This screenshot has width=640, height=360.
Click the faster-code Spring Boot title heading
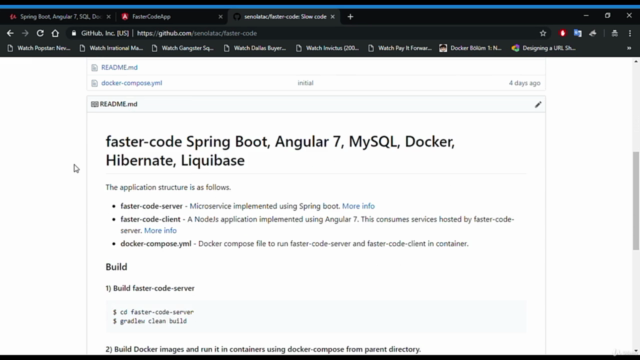(x=280, y=151)
